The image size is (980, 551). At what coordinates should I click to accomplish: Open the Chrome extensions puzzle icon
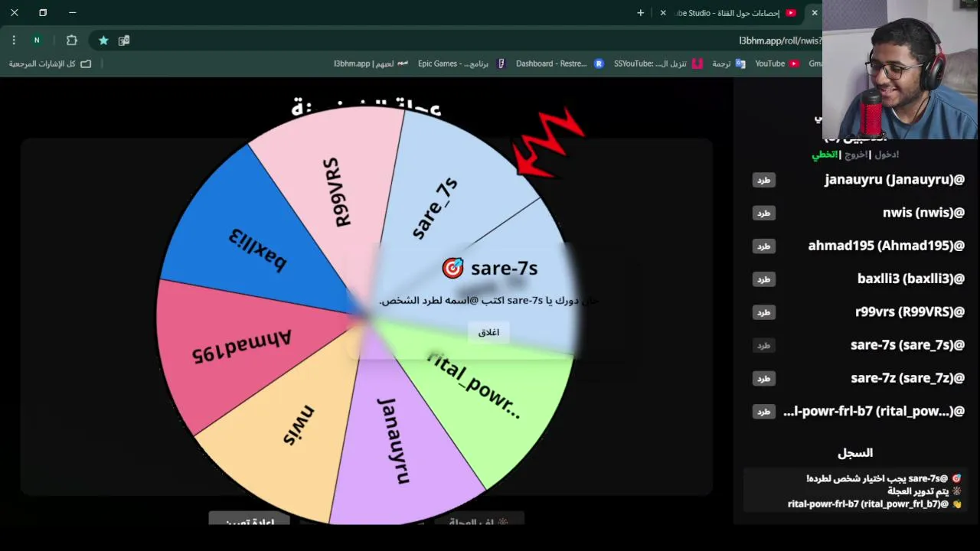72,41
